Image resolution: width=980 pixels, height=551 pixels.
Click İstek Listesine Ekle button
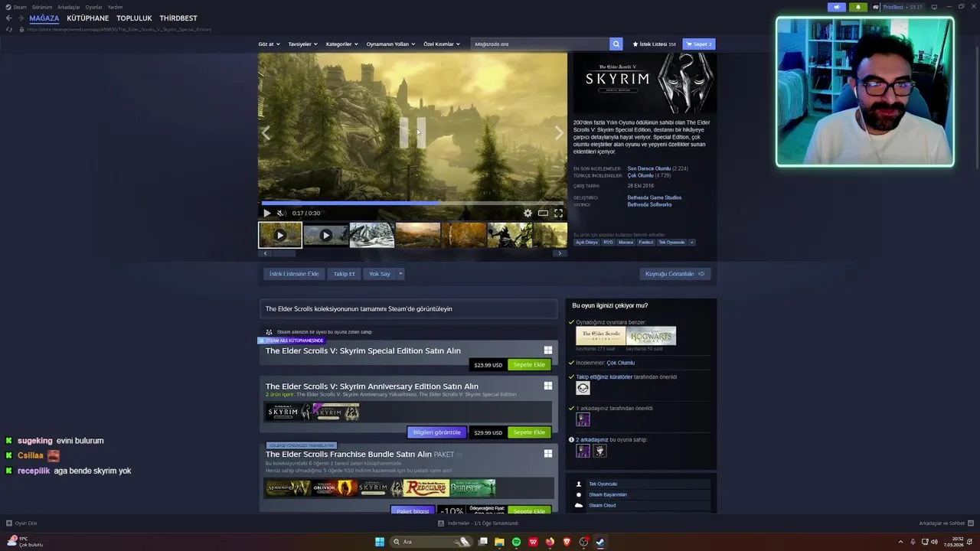coord(294,274)
